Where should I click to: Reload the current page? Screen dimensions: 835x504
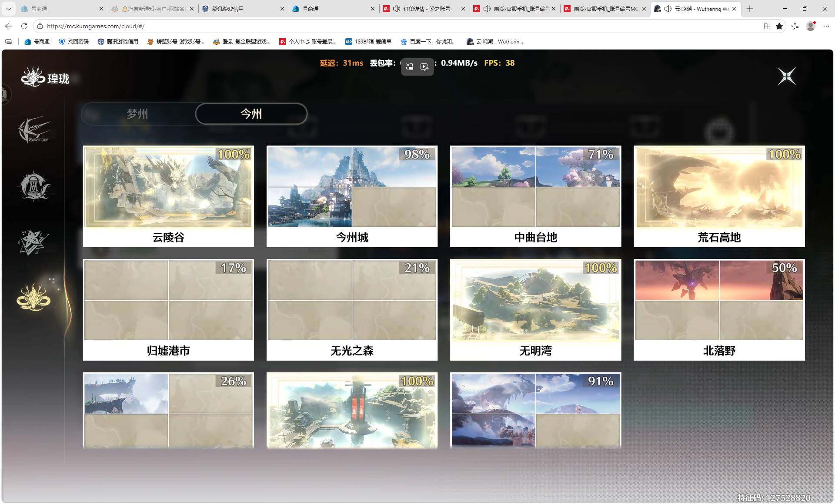point(24,26)
